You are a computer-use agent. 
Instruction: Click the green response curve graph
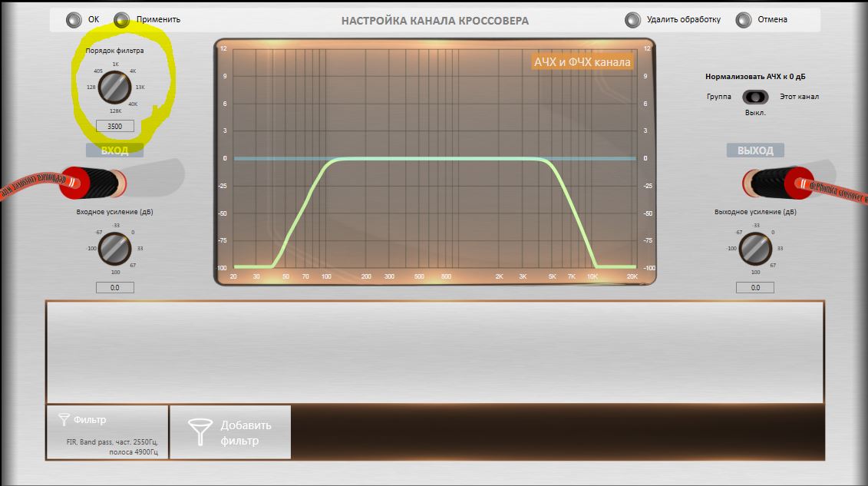(x=434, y=160)
